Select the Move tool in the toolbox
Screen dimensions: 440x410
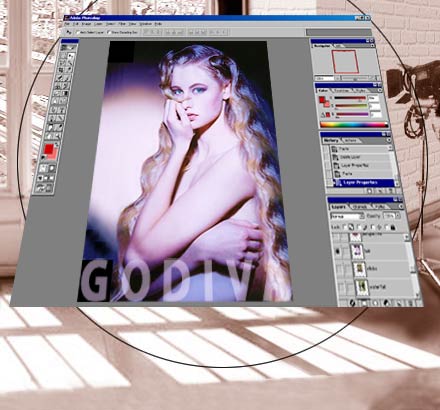pyautogui.click(x=70, y=55)
